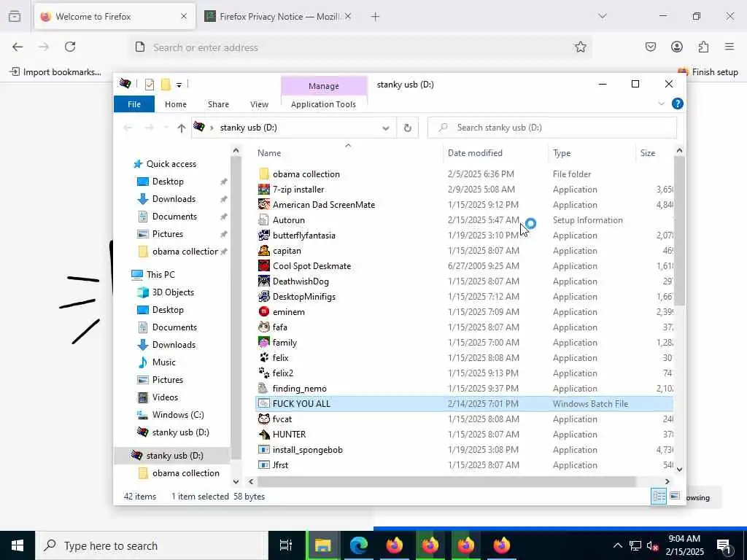Viewport: 747px width, 560px height.
Task: Click the American Dad ScreenMate icon
Action: coord(264,205)
